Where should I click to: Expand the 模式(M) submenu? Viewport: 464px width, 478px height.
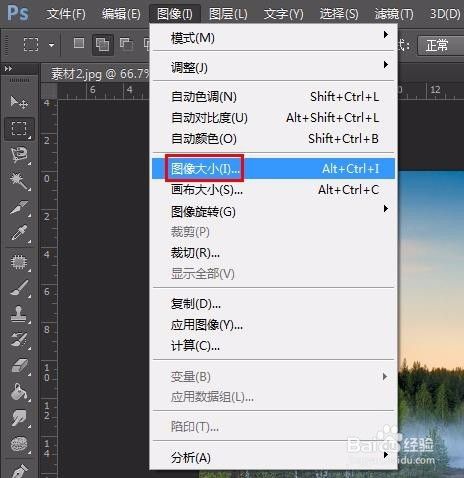pyautogui.click(x=273, y=38)
